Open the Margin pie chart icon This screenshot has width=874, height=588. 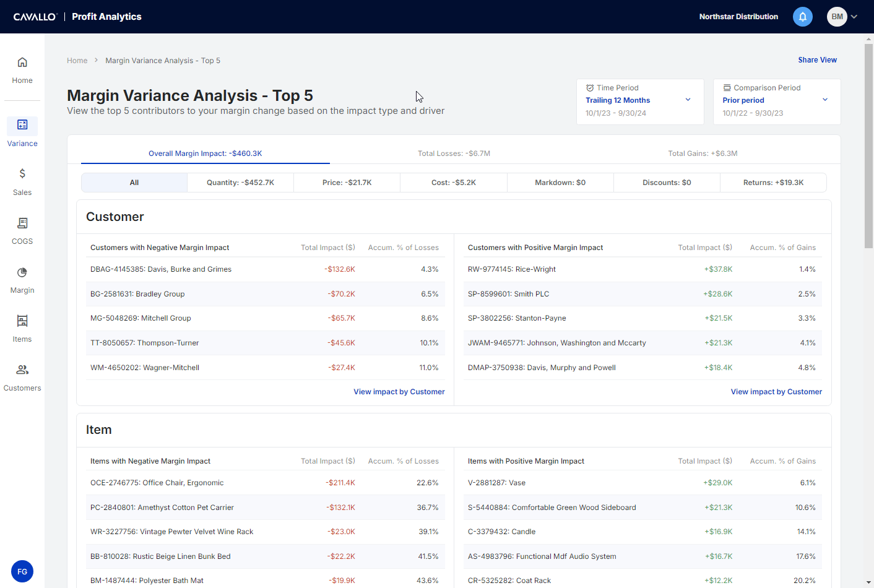point(22,272)
